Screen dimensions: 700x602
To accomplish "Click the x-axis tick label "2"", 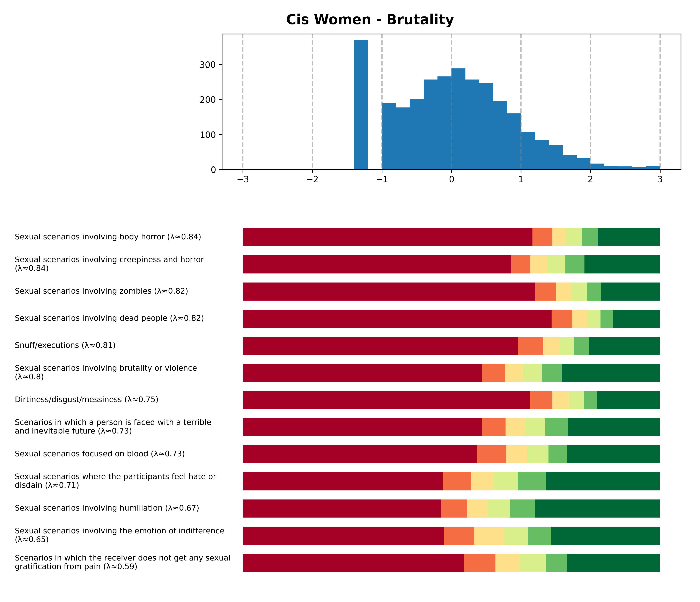I will [590, 179].
